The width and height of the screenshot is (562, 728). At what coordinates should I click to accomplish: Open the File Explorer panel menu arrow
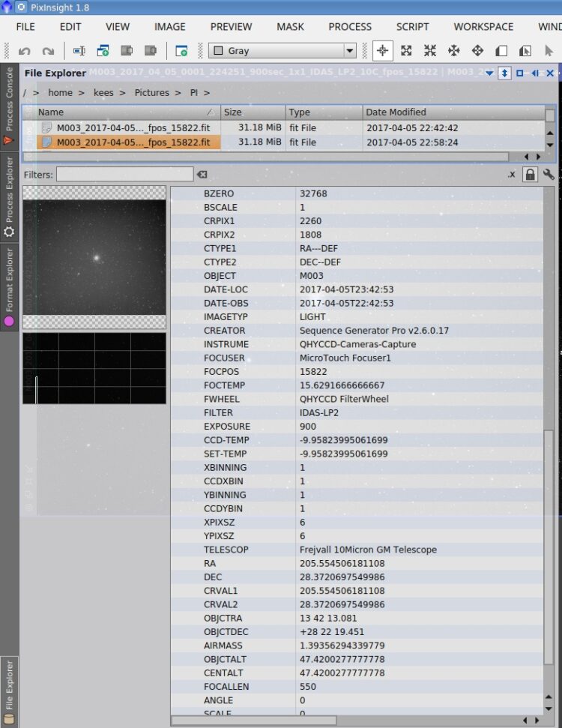pos(489,73)
